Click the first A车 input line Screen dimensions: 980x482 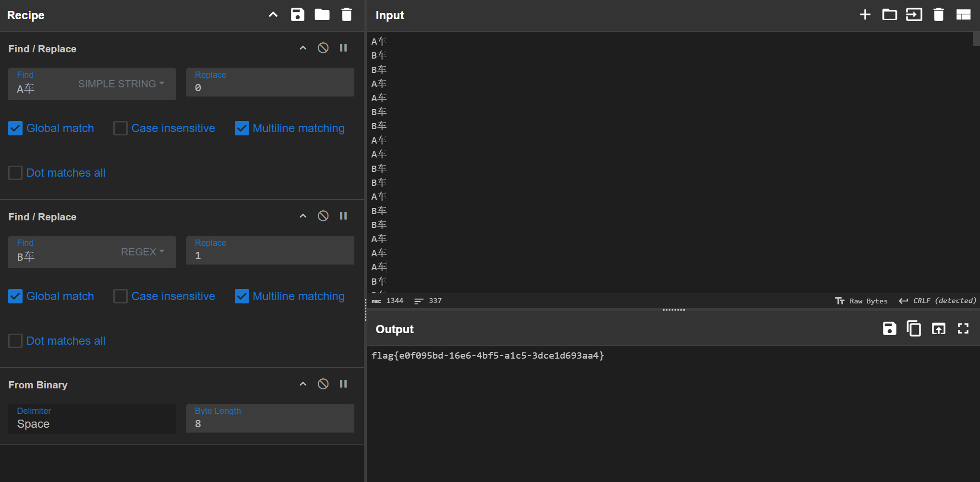coord(379,41)
